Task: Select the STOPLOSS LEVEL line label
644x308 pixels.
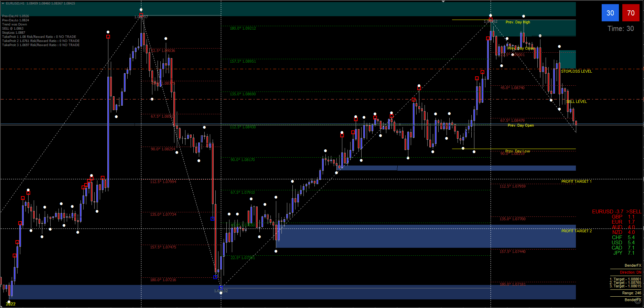Action: coord(576,71)
